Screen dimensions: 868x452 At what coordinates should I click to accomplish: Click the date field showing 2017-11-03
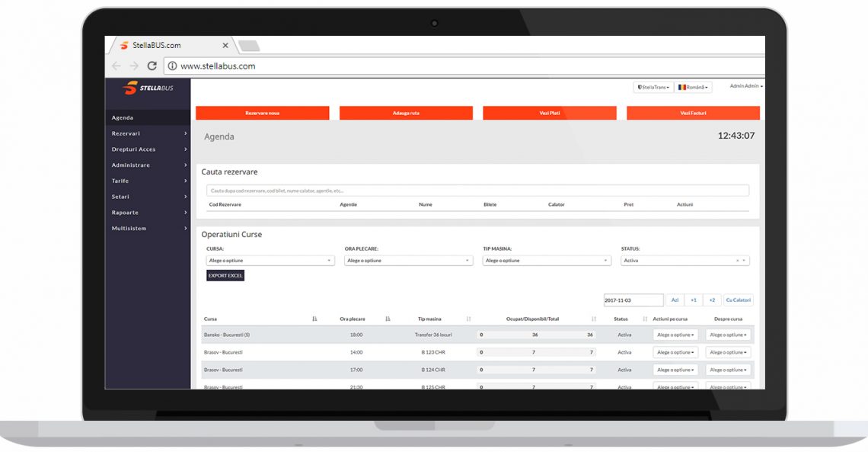[x=633, y=300]
